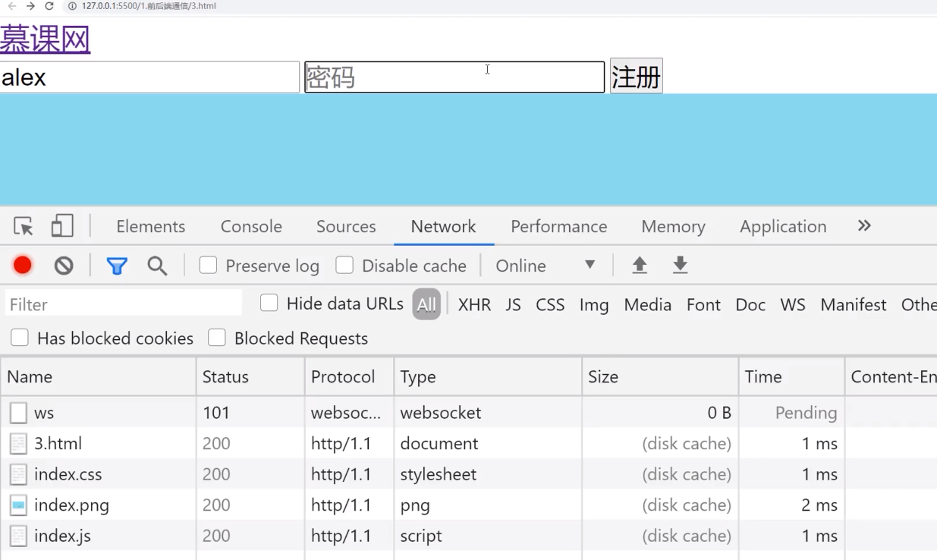Click the ws row file icon
The image size is (937, 560).
point(18,413)
